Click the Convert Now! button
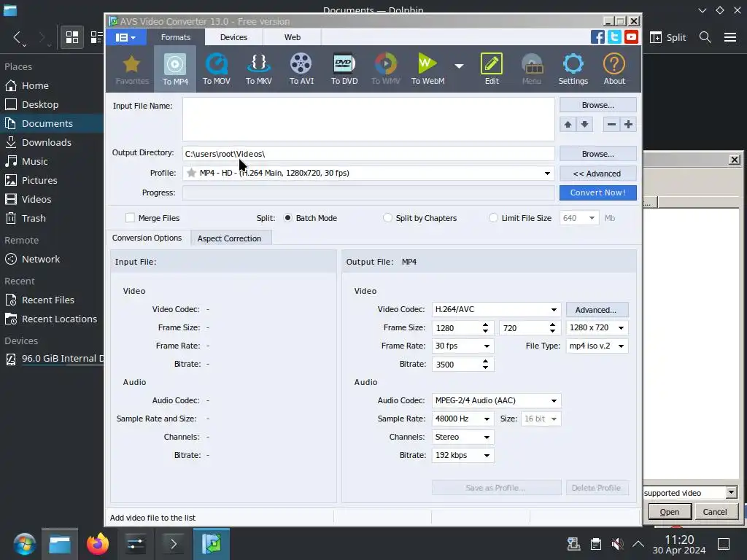The image size is (747, 560). click(x=598, y=192)
